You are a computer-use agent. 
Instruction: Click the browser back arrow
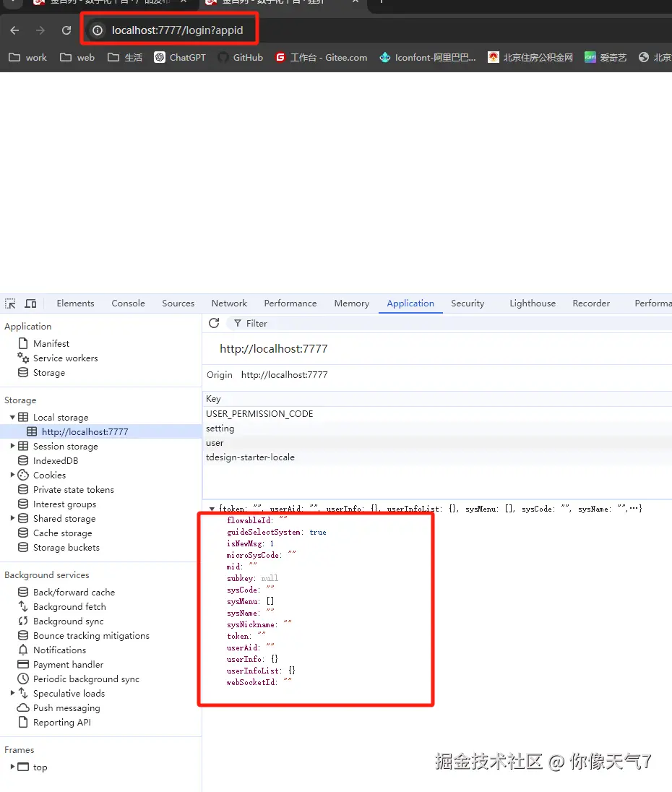(x=14, y=30)
